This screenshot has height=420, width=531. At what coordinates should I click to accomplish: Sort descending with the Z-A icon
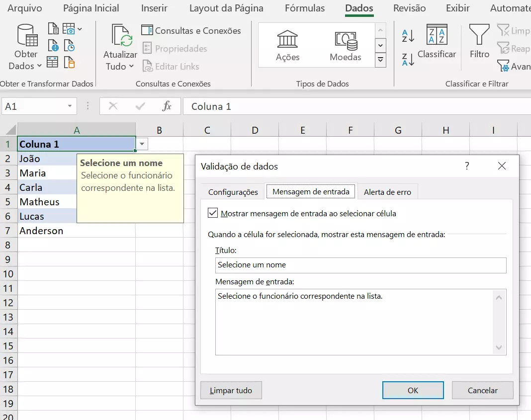point(408,60)
